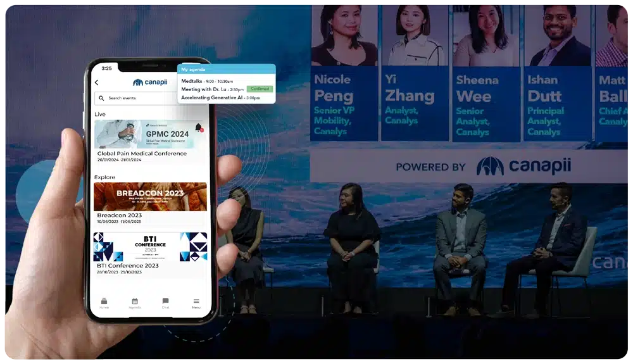Click the Yi Zhang name card
Image resolution: width=633 pixels, height=364 pixels.
(x=415, y=104)
